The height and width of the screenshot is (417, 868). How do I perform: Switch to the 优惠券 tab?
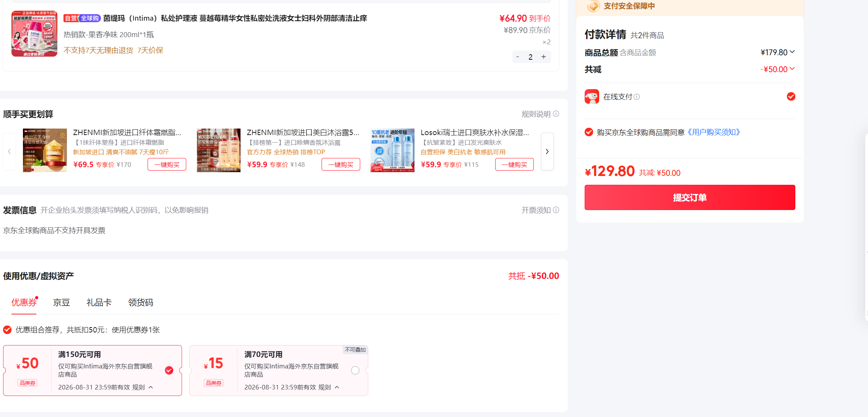(24, 302)
